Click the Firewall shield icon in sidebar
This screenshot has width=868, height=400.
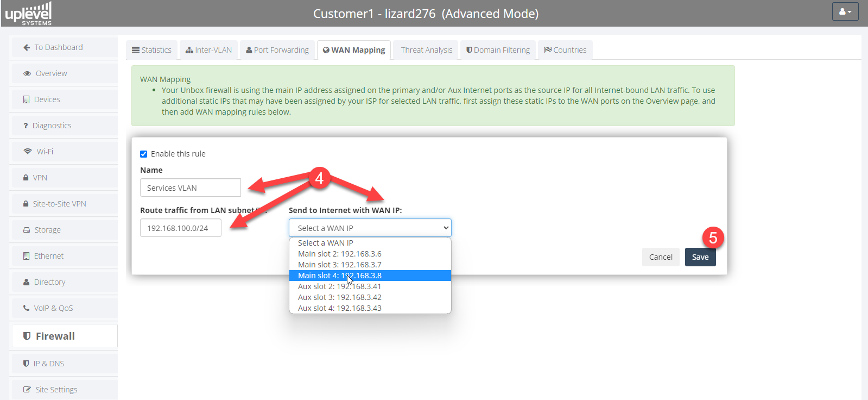27,336
